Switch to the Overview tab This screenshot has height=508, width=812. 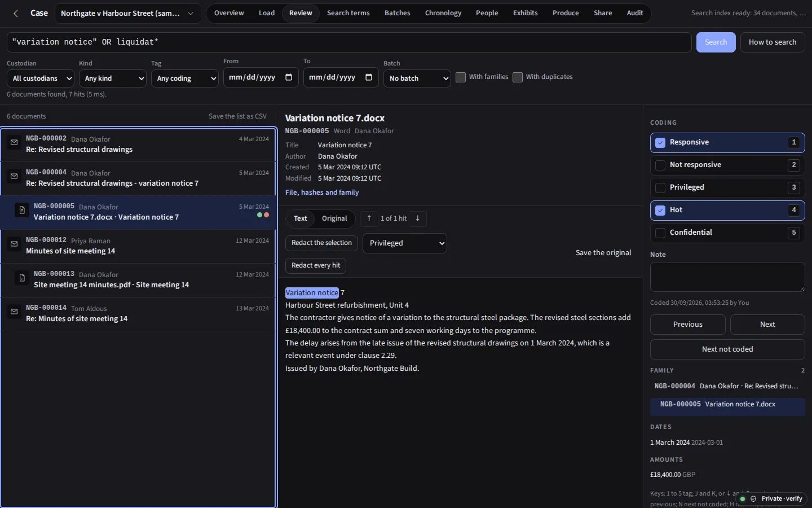click(229, 13)
